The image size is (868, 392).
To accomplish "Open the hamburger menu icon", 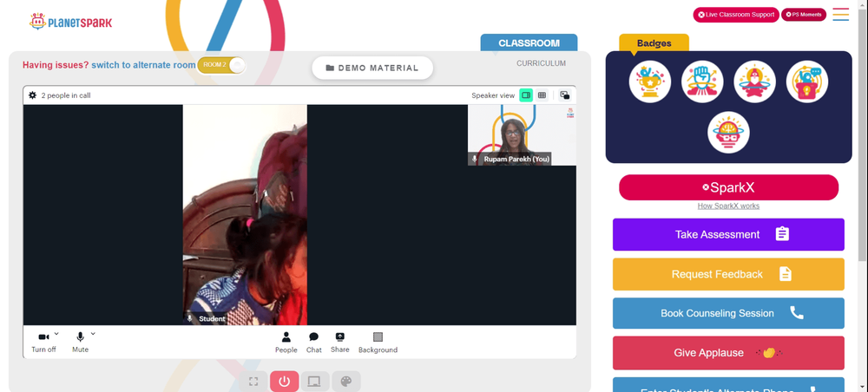I will (841, 15).
